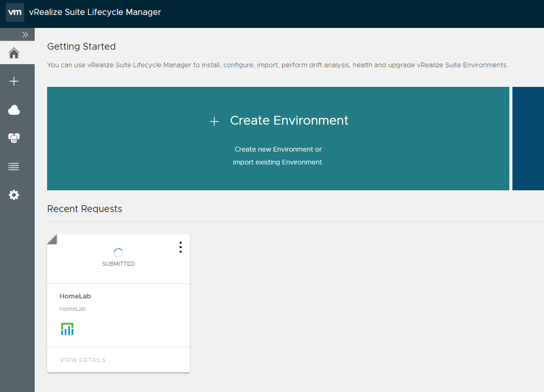Open the three-dot menu on HomeLab card
This screenshot has width=544, height=392.
[180, 247]
